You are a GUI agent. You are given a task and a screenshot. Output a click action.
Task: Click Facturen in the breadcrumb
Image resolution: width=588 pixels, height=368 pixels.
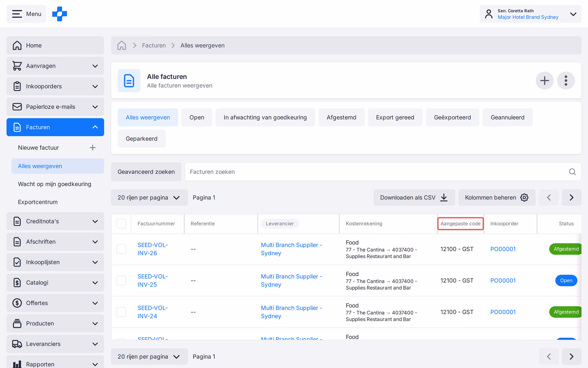pos(154,46)
